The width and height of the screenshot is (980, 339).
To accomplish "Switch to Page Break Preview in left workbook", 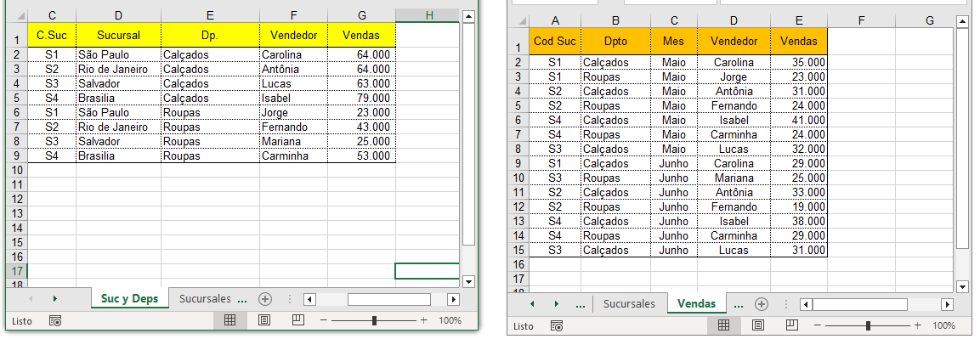I will click(298, 320).
